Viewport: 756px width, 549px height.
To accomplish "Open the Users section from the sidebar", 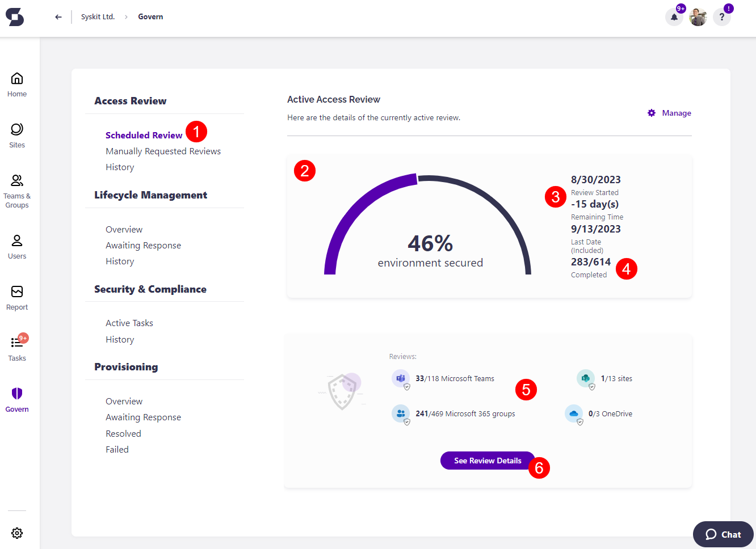I will tap(16, 244).
